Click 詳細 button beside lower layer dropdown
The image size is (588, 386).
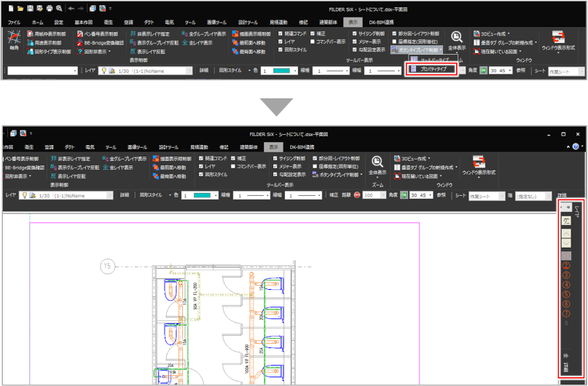coord(125,196)
